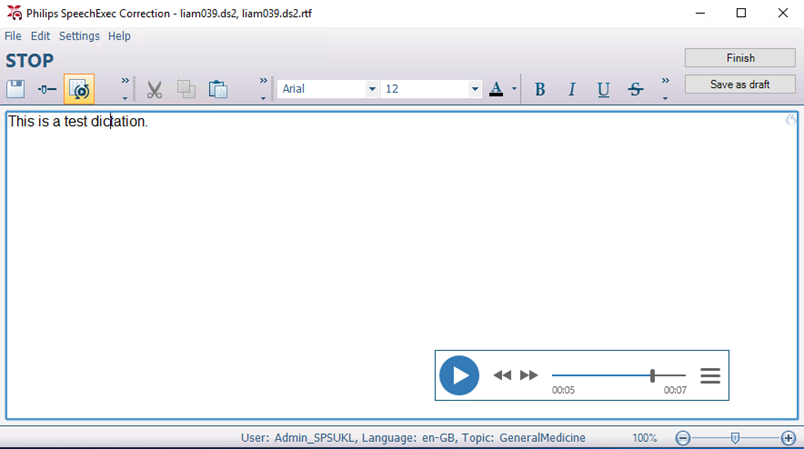Click the Cut scissors icon

(x=154, y=90)
